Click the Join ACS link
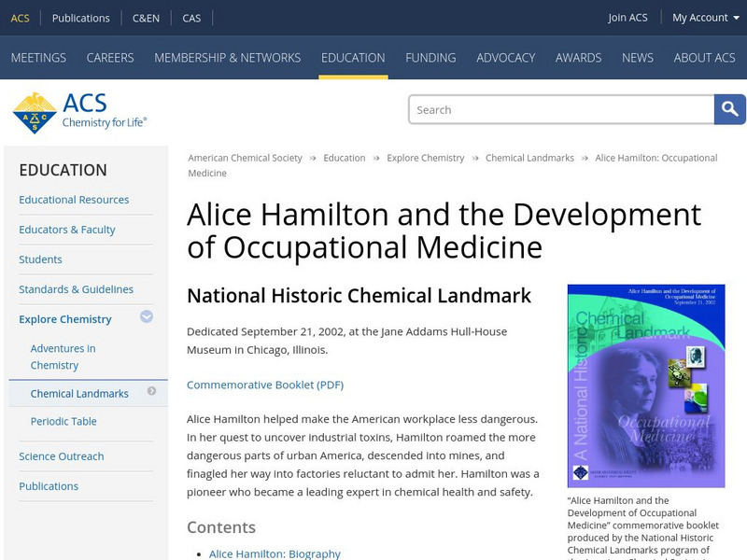The height and width of the screenshot is (560, 747). pos(628,17)
